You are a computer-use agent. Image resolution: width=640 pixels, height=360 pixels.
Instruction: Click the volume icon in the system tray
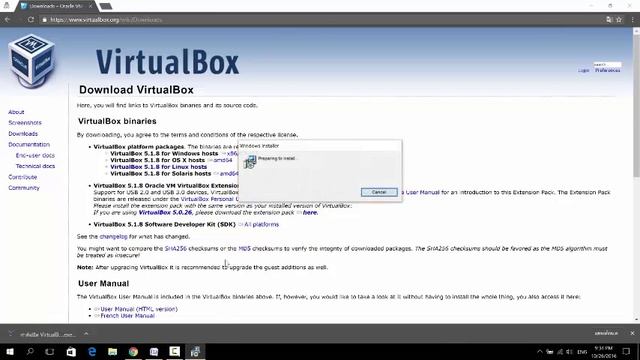tap(569, 351)
